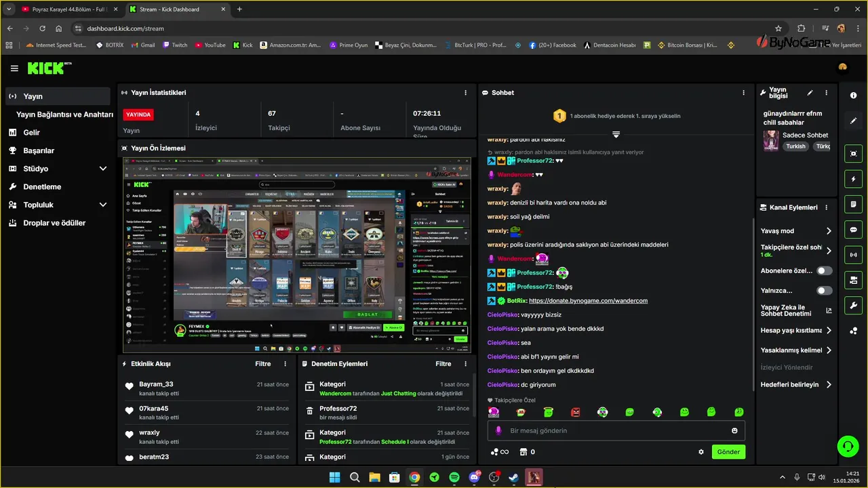Screen dimensions: 868x488
Task: Click the CieloPisko username on the sea message
Action: [x=502, y=343]
